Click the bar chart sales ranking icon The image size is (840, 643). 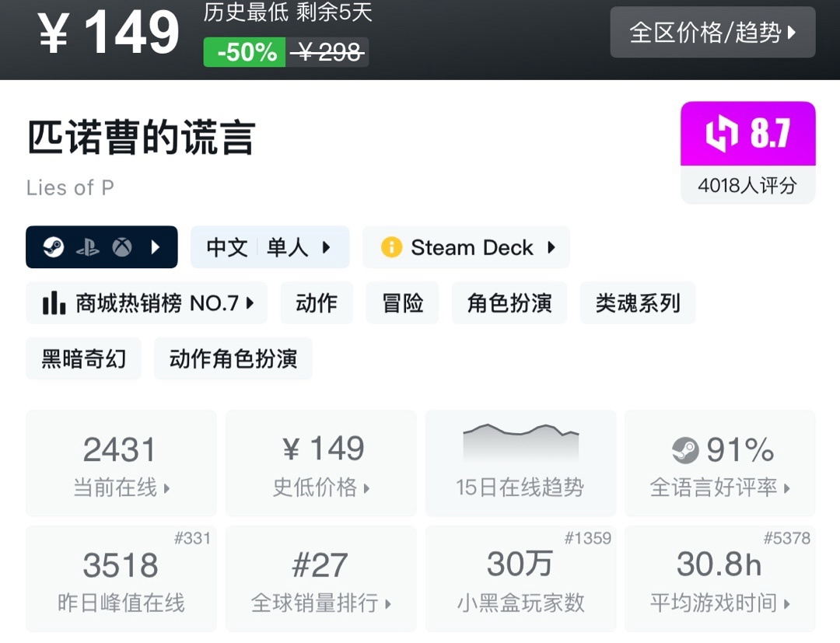pyautogui.click(x=53, y=303)
